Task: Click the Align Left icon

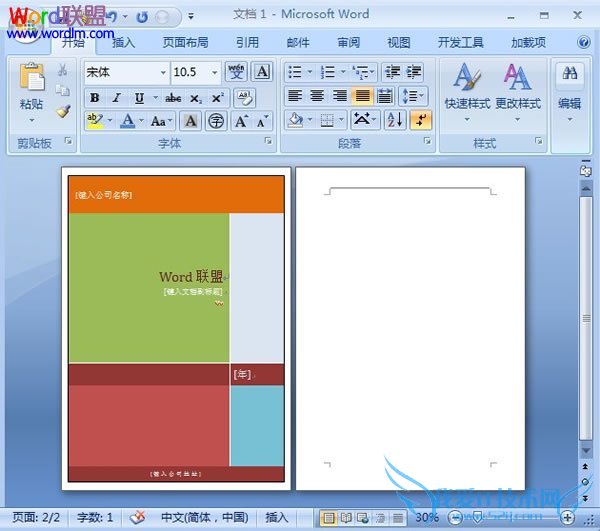Action: 295,96
